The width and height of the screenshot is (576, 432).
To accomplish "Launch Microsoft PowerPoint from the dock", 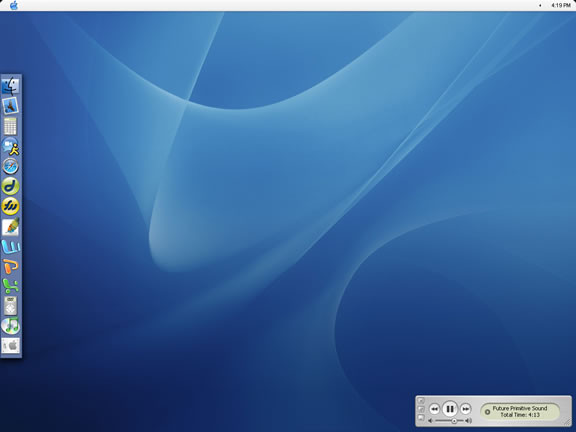I will click(x=11, y=266).
